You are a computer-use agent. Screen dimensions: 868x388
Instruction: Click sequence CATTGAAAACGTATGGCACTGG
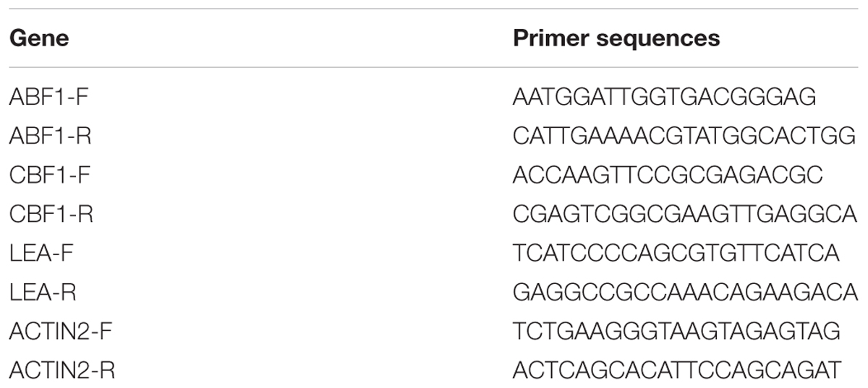[684, 135]
